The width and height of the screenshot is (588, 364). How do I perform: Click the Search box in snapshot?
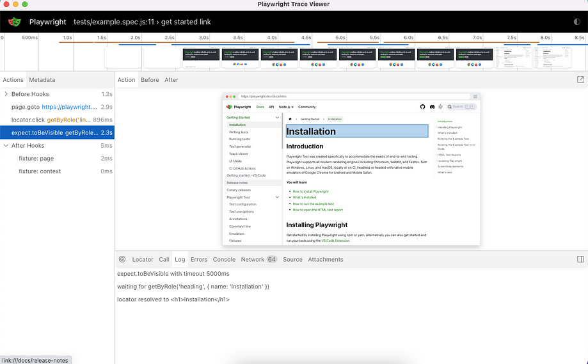coord(461,107)
